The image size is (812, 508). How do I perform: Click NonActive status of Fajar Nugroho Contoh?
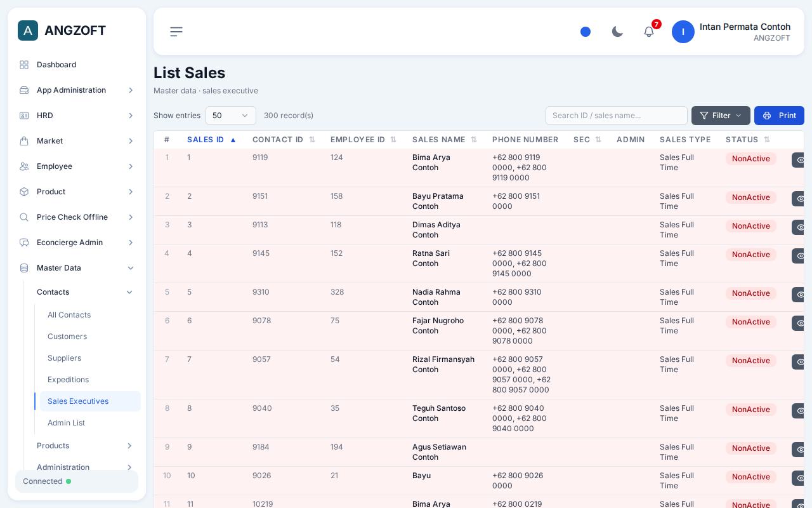tap(751, 322)
